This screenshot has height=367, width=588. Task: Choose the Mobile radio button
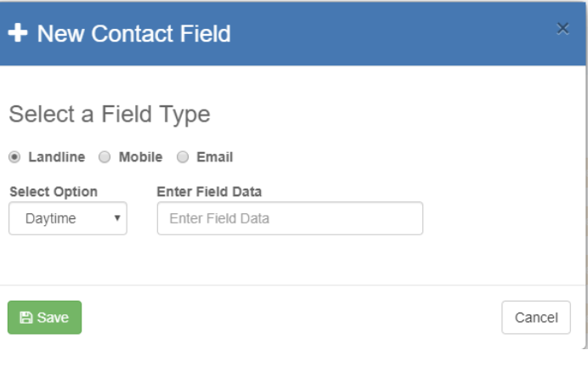point(105,157)
